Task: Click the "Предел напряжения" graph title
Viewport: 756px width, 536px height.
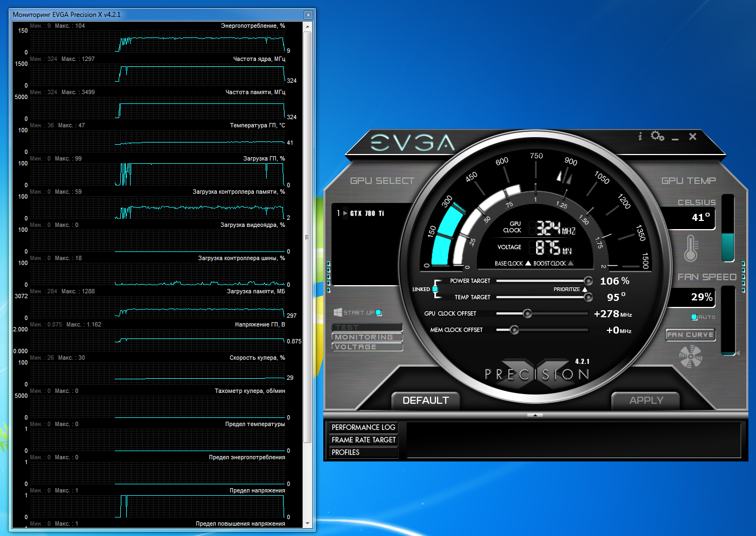Action: coord(257,491)
